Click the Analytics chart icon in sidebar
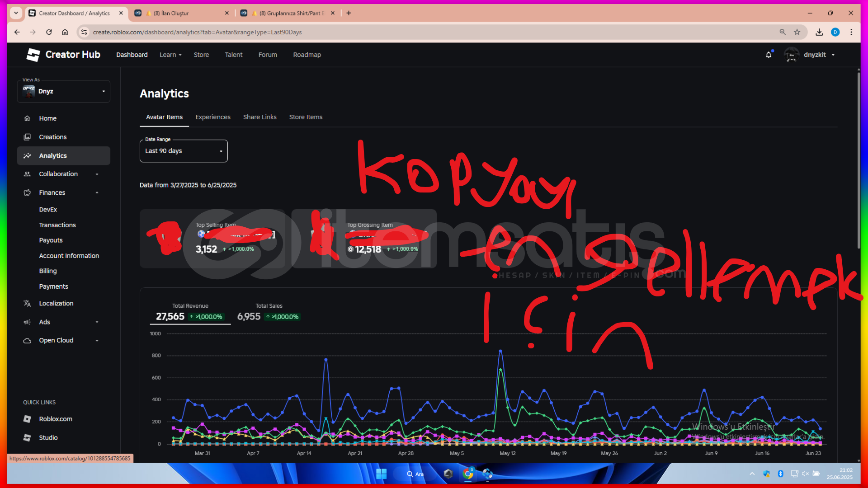 pos(27,155)
